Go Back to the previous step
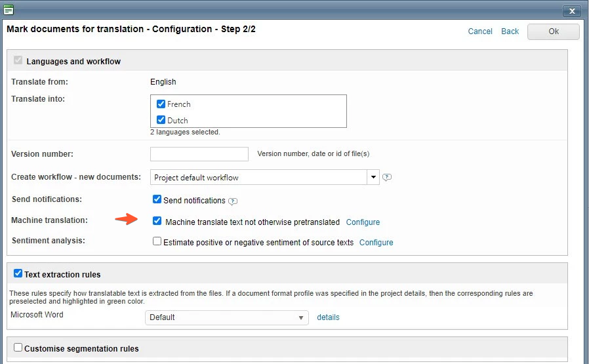The height and width of the screenshot is (364, 589). pyautogui.click(x=510, y=31)
